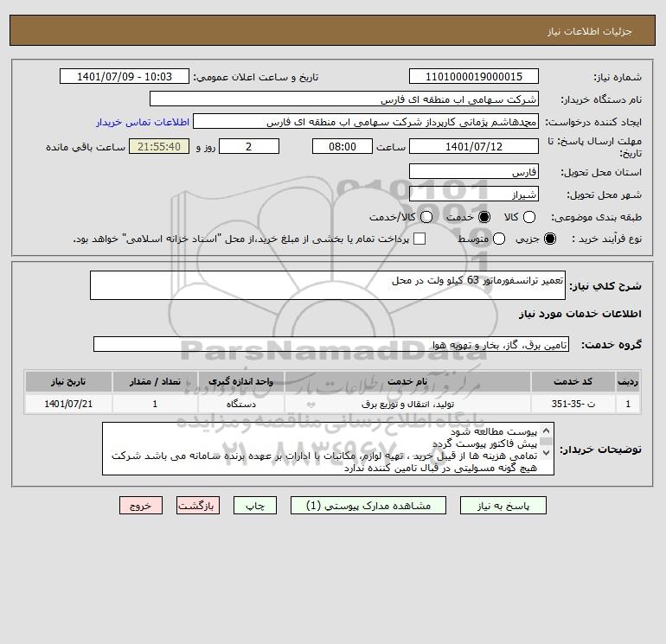The height and width of the screenshot is (644, 666).
Task: Click the نام خدمت column header
Action: pos(407,381)
